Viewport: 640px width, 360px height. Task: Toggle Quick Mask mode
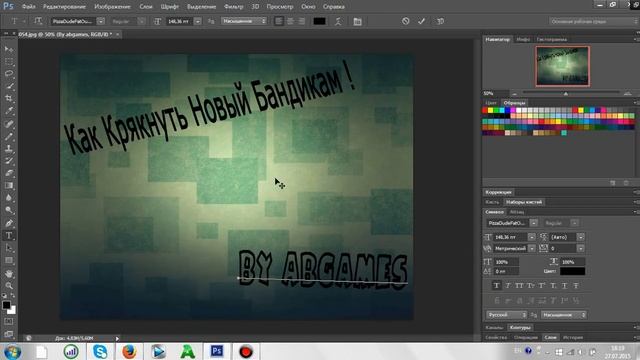click(x=9, y=322)
